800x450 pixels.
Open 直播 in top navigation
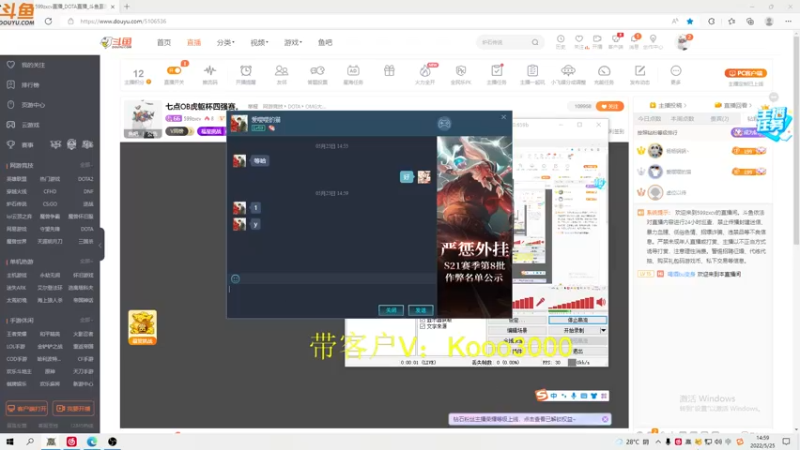(193, 42)
